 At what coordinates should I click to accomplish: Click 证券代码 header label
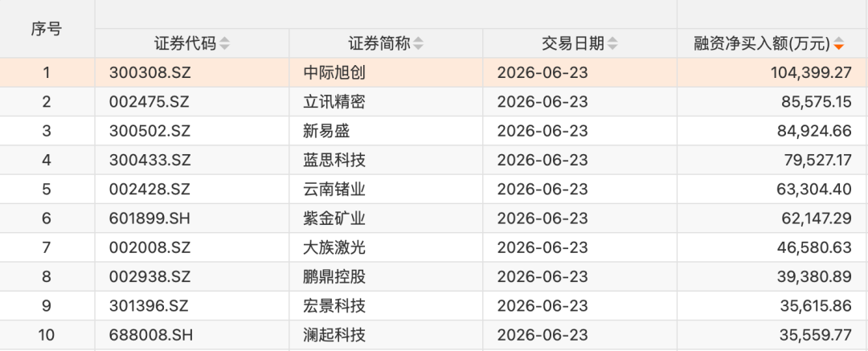coord(186,43)
